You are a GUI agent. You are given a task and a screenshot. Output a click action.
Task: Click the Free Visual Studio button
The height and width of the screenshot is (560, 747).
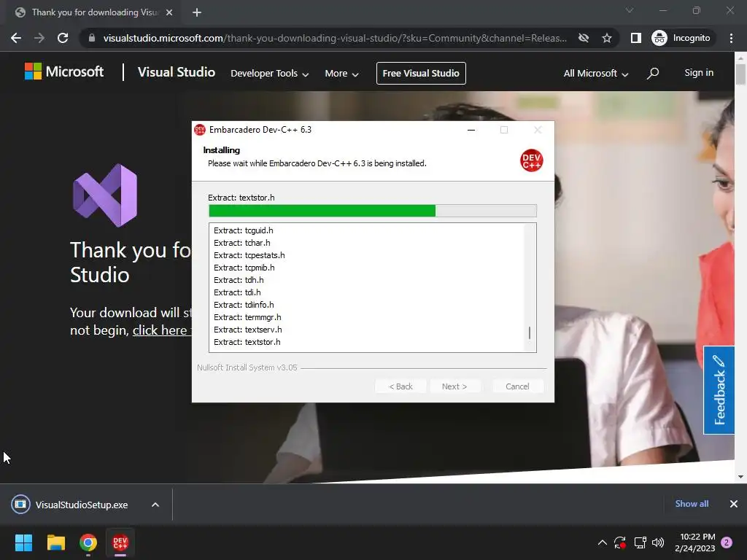click(421, 74)
